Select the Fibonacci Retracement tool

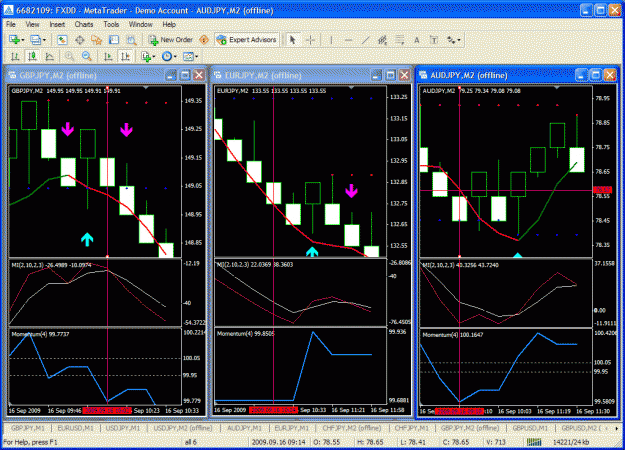(399, 40)
